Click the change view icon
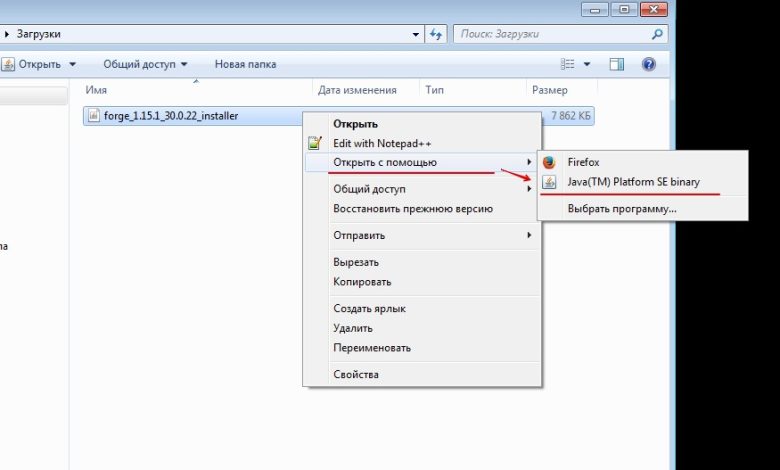 (568, 64)
